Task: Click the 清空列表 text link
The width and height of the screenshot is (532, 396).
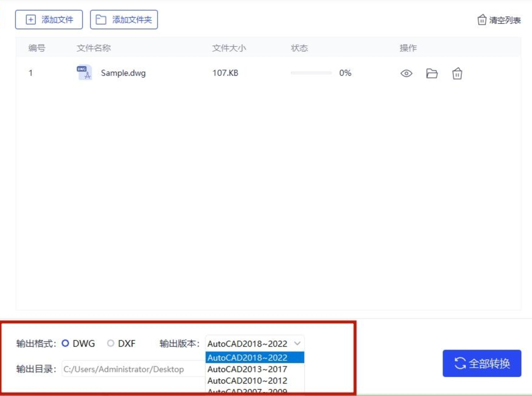Action: (505, 20)
